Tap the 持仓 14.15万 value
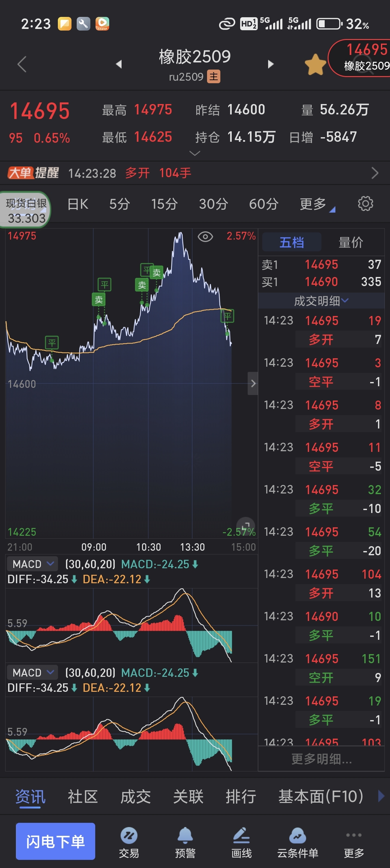Image resolution: width=390 pixels, height=868 pixels. pyautogui.click(x=251, y=137)
